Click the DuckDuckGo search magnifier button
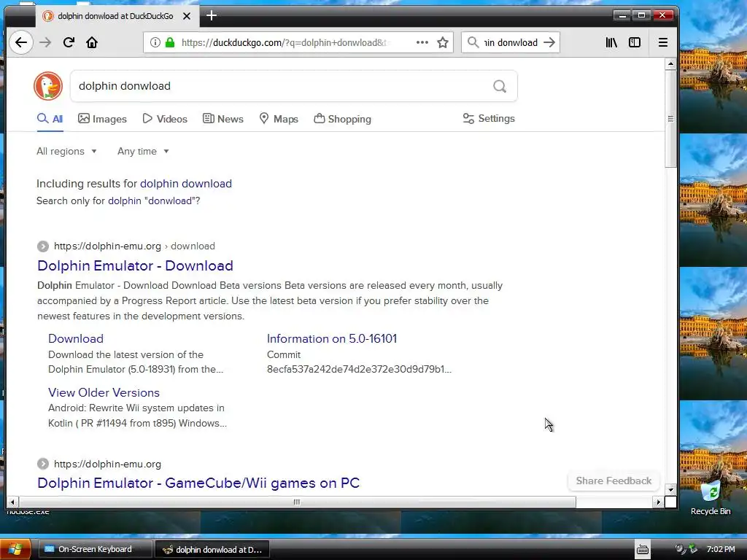This screenshot has height=560, width=747. click(499, 86)
